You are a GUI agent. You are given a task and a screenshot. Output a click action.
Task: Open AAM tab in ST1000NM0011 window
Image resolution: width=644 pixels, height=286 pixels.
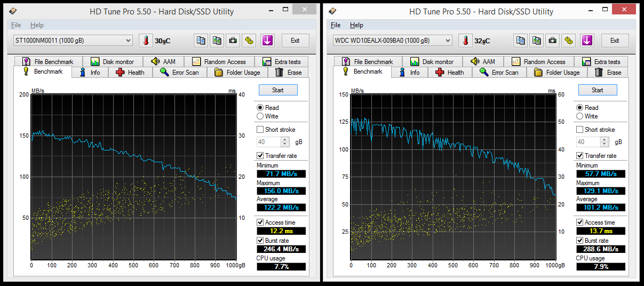164,61
